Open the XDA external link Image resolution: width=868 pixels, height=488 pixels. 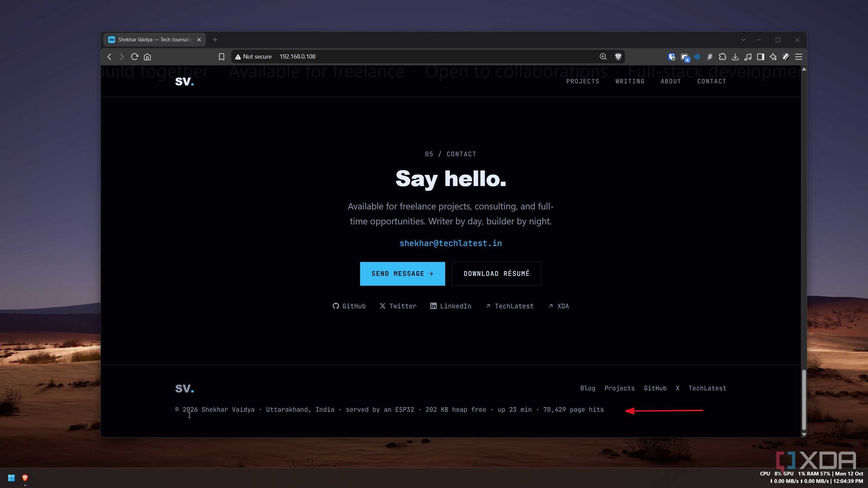(x=559, y=306)
